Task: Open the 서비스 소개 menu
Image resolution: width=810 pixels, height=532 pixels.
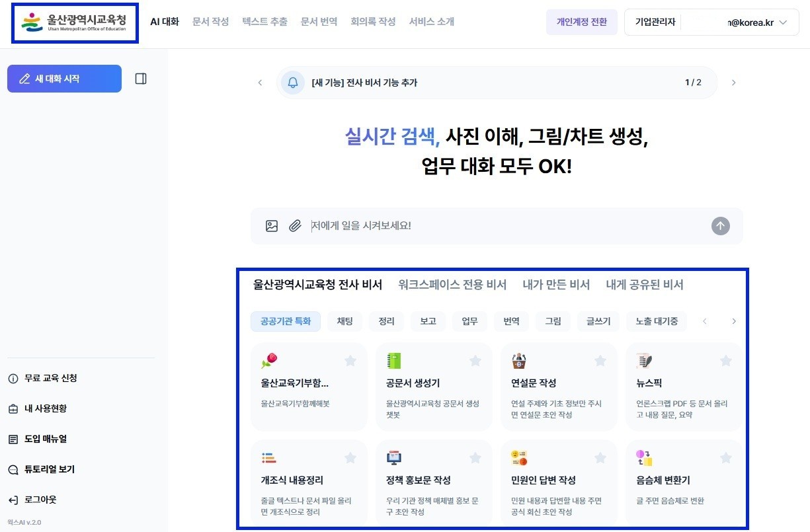Action: 432,22
